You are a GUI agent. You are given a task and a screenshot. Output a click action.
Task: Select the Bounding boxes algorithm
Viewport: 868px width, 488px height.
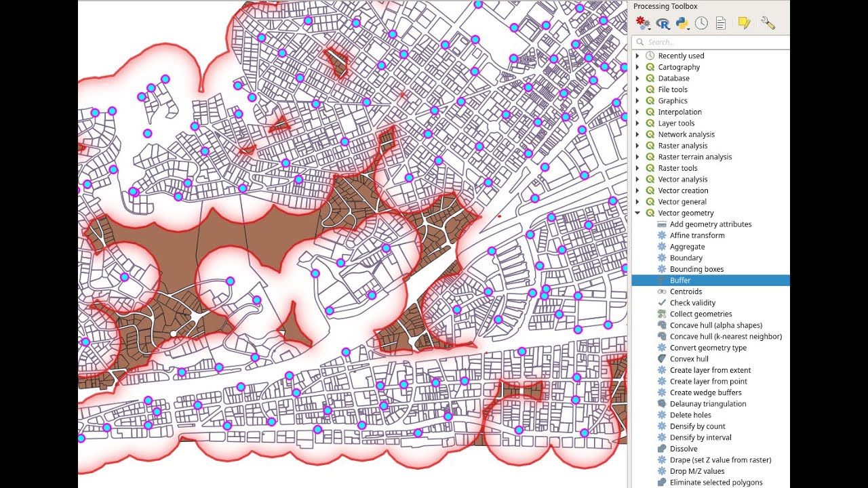pos(696,269)
